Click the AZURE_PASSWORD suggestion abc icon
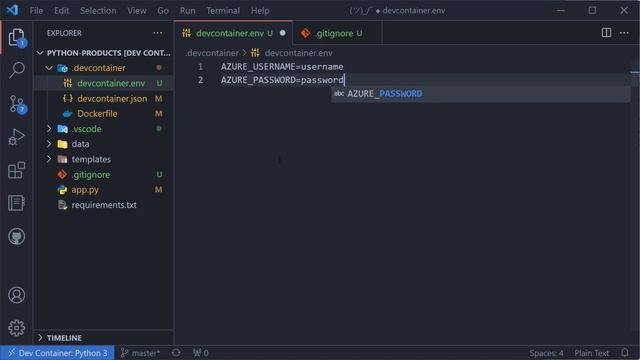 339,93
